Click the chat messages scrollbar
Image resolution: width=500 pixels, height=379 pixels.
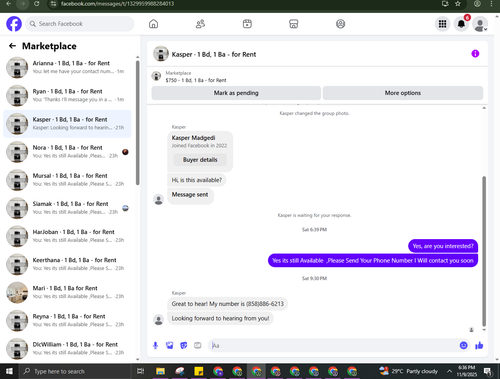click(484, 251)
